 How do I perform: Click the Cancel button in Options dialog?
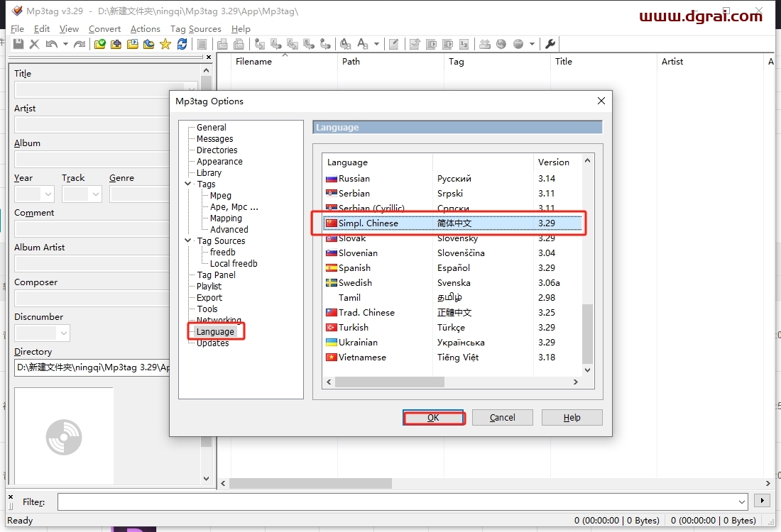[502, 418]
